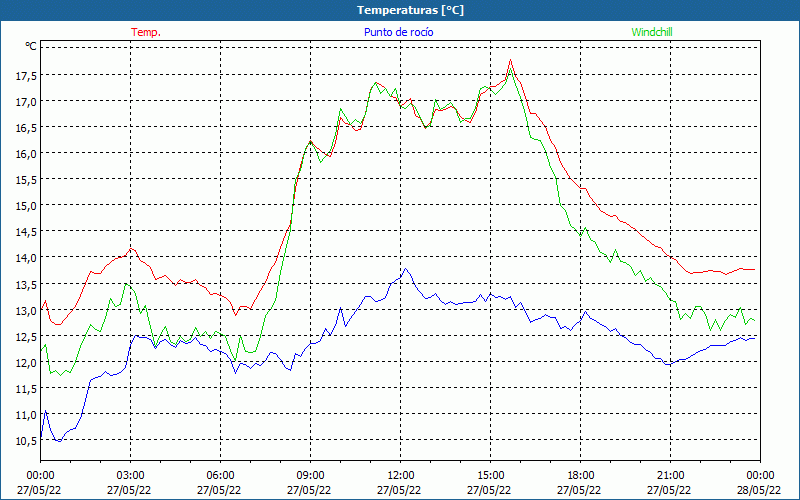Image resolution: width=800 pixels, height=500 pixels.
Task: Click the 15,5 y-axis value
Action: click(x=26, y=180)
